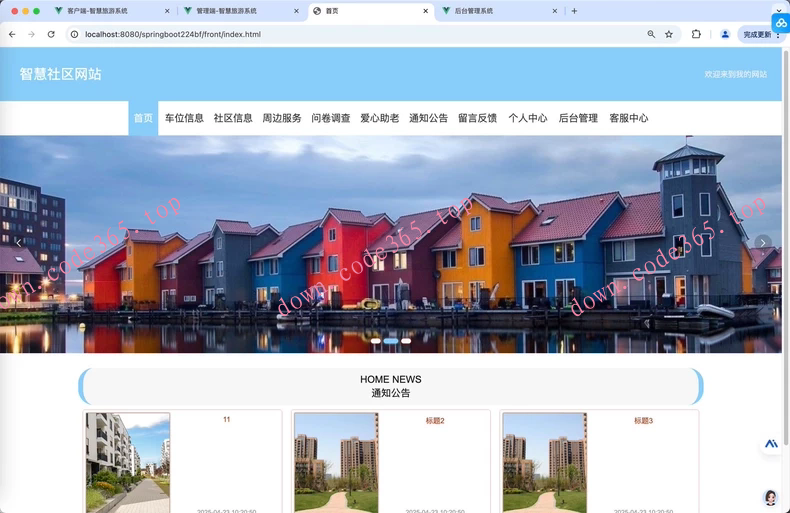The height and width of the screenshot is (513, 790).
Task: Click the address bar URL field
Action: [x=350, y=34]
